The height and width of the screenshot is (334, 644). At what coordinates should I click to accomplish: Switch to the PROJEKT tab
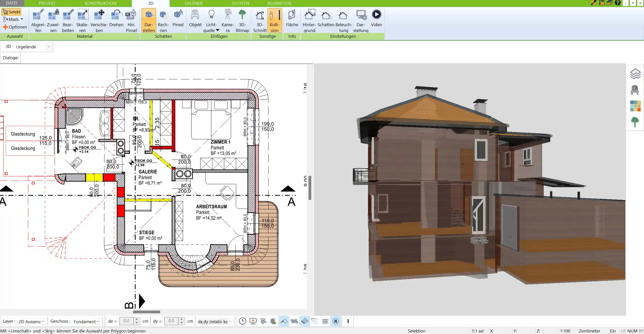[47, 3]
